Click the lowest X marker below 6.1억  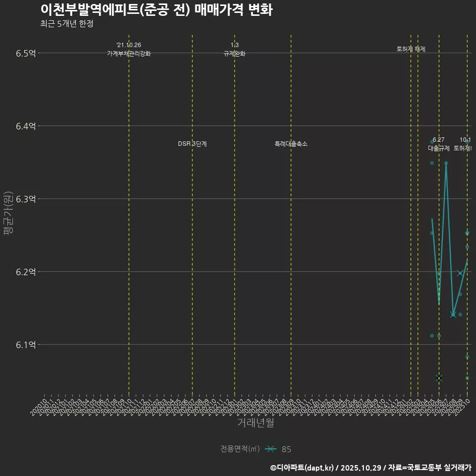click(x=439, y=377)
